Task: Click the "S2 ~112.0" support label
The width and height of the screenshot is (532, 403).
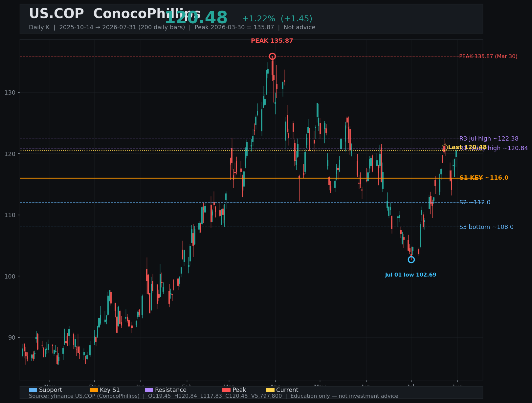Action: point(475,202)
